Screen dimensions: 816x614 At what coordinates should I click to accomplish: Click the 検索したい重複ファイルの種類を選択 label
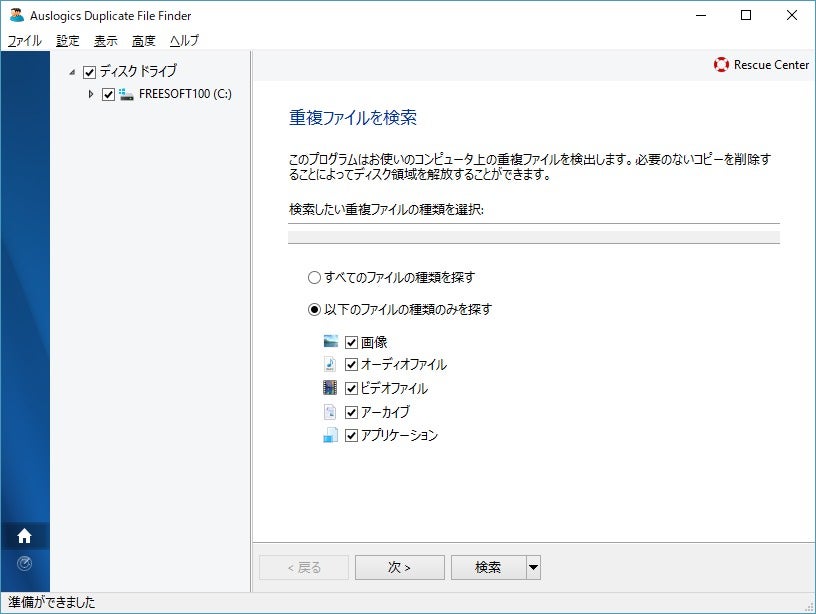(386, 209)
